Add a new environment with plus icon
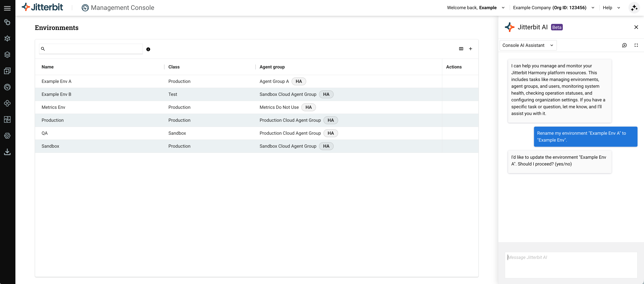 pos(470,49)
